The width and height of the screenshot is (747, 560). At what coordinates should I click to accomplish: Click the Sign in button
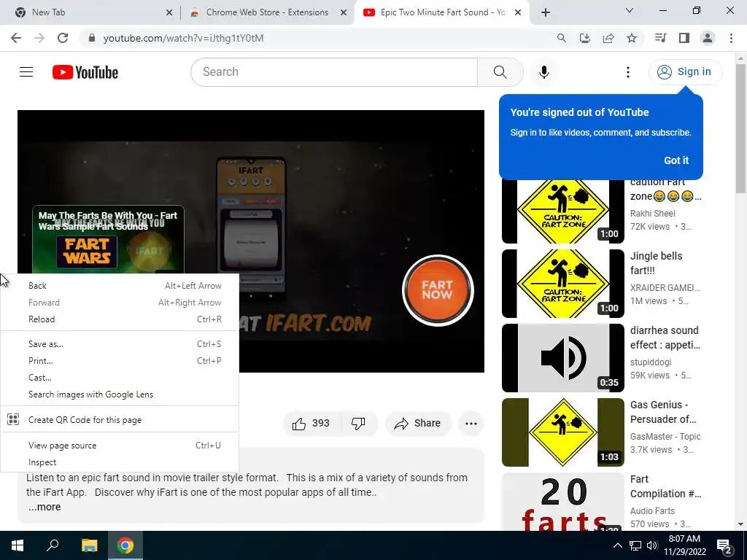[x=685, y=72]
